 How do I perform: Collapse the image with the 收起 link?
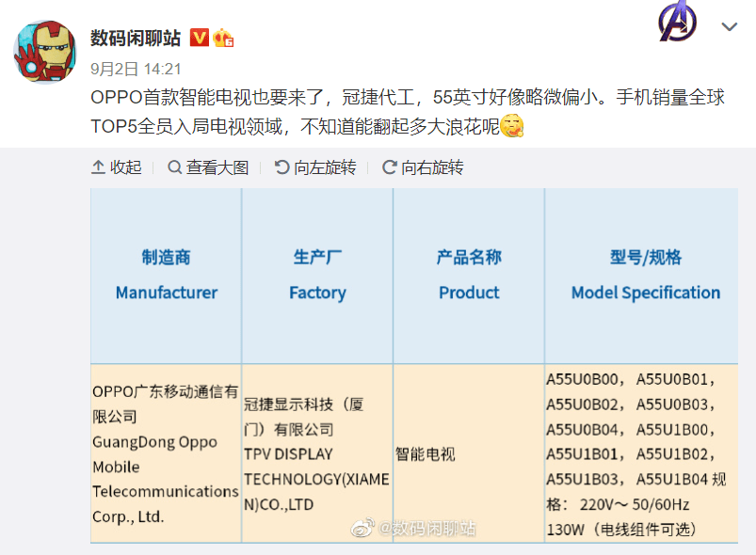click(x=124, y=167)
